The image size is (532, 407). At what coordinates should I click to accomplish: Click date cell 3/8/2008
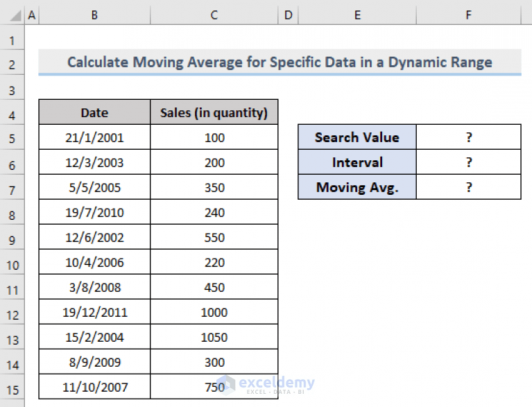94,286
